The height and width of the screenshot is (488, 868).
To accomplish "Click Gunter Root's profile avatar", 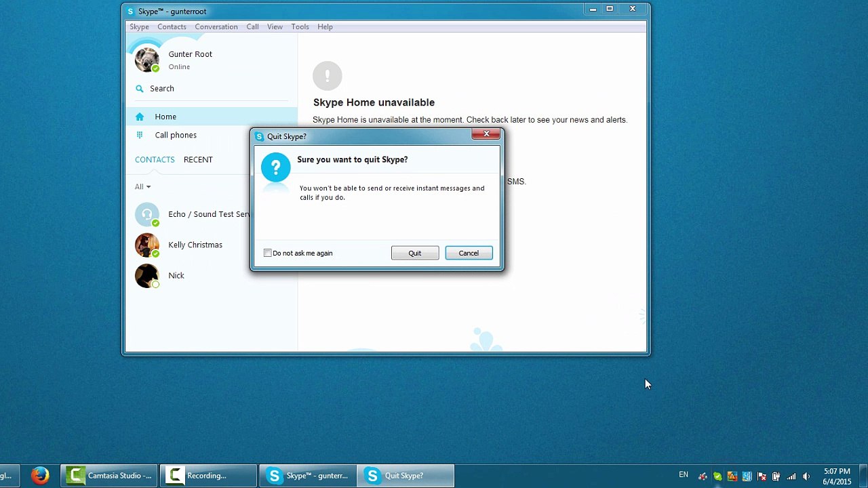I will point(146,60).
